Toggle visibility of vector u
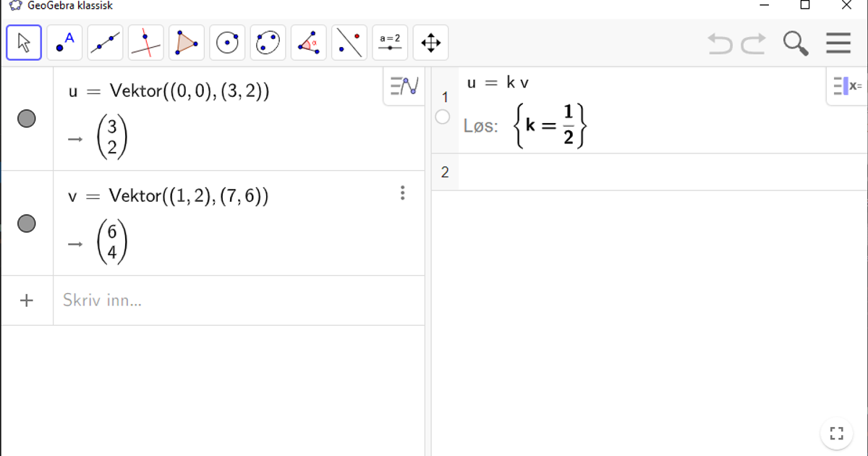868x456 pixels. click(27, 118)
